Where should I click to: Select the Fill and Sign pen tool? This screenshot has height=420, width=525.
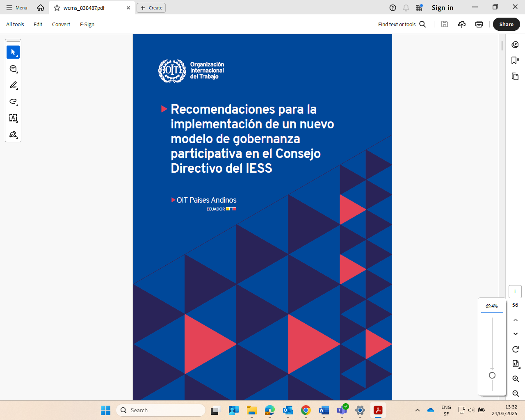(13, 134)
